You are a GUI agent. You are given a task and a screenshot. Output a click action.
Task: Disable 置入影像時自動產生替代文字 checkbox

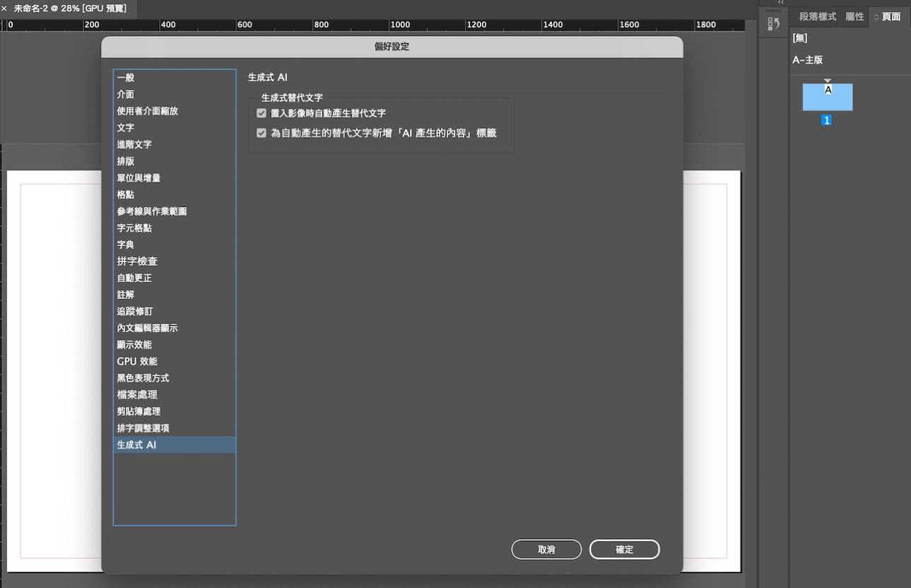pyautogui.click(x=261, y=113)
